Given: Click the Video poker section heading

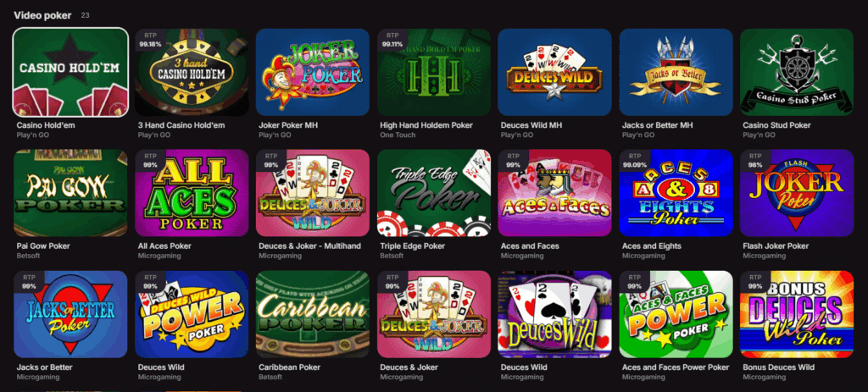Looking at the screenshot, I should point(42,15).
